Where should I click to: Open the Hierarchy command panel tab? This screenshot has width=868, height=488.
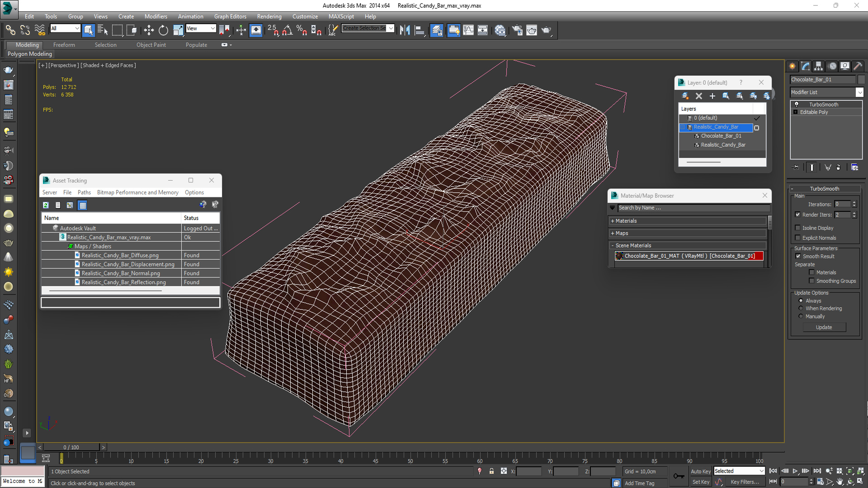819,66
